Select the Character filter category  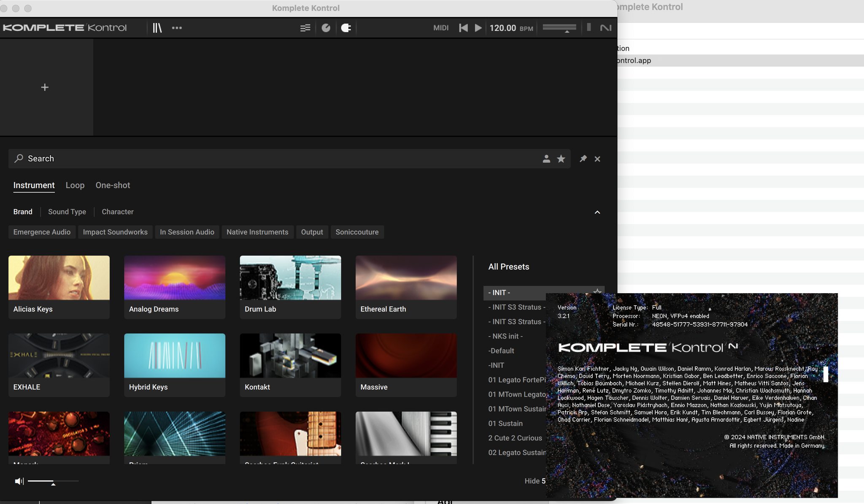click(x=118, y=212)
